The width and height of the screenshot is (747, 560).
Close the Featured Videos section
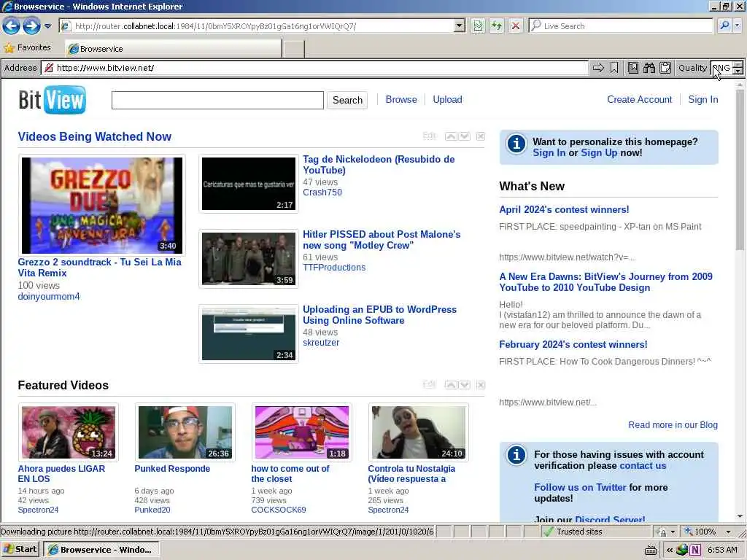coord(481,385)
